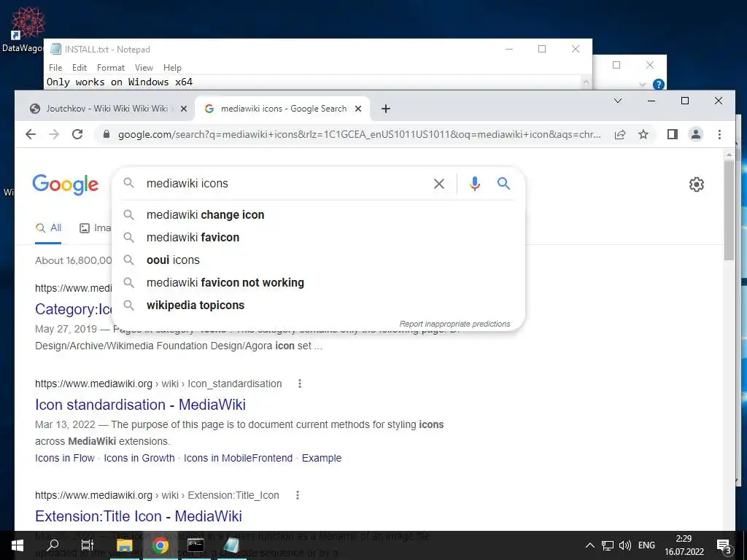
Task: View site info via the padlock icon
Action: [107, 135]
